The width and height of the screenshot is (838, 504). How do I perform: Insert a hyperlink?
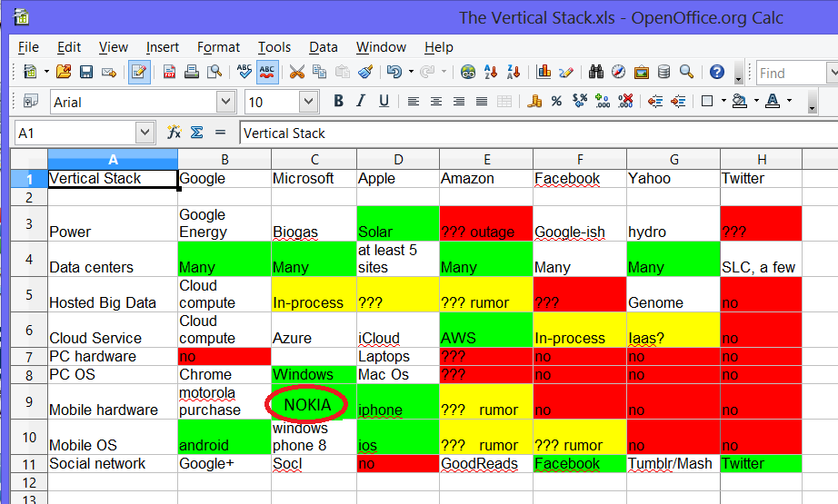tap(468, 72)
